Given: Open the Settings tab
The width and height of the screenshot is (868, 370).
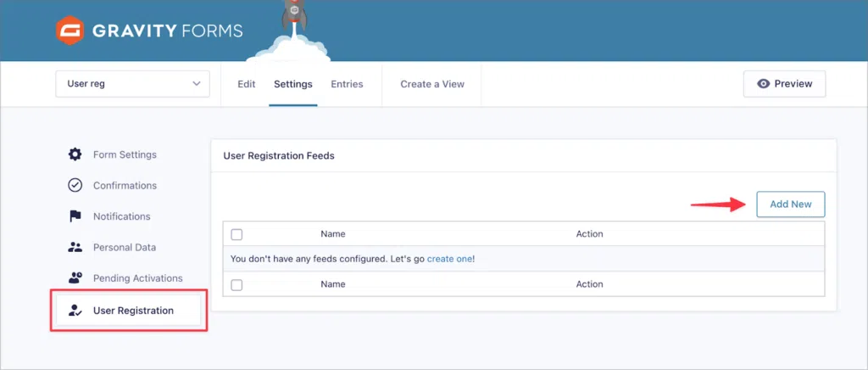Looking at the screenshot, I should click(x=292, y=84).
